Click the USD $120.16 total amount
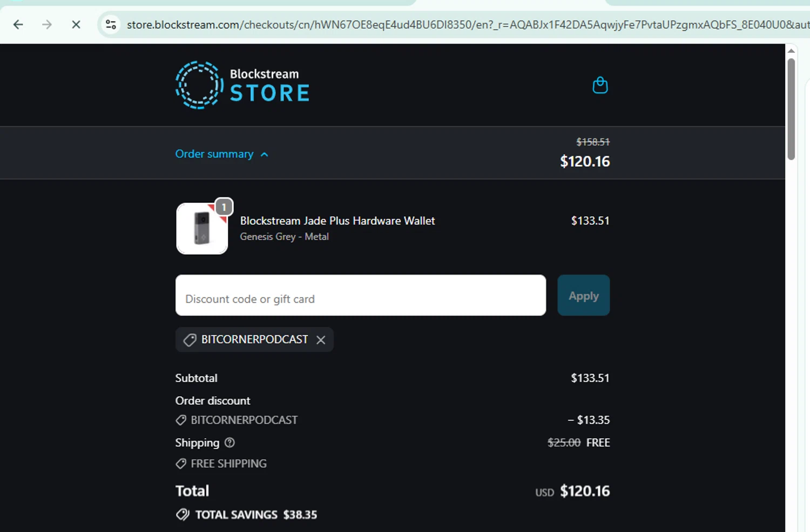Image resolution: width=810 pixels, height=532 pixels. click(572, 491)
